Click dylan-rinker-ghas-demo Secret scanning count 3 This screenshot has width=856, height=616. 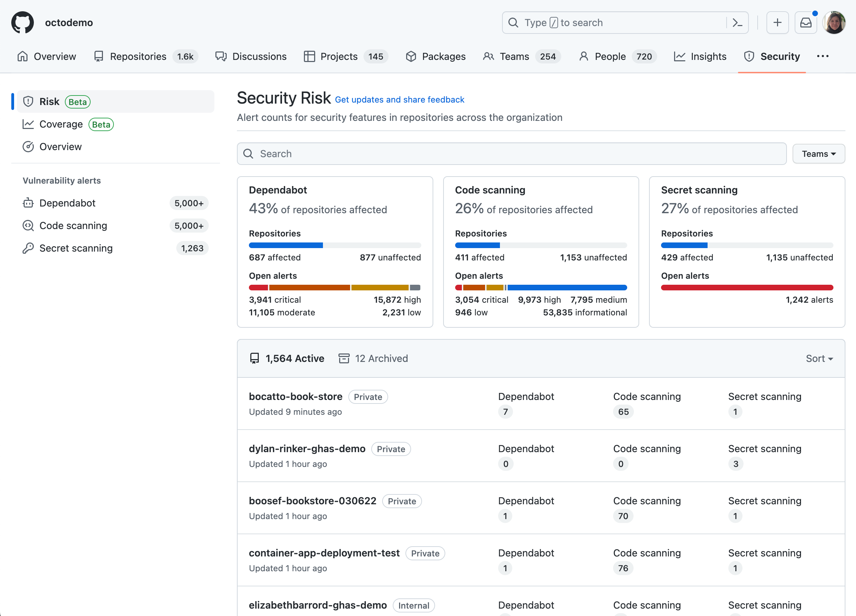tap(735, 464)
